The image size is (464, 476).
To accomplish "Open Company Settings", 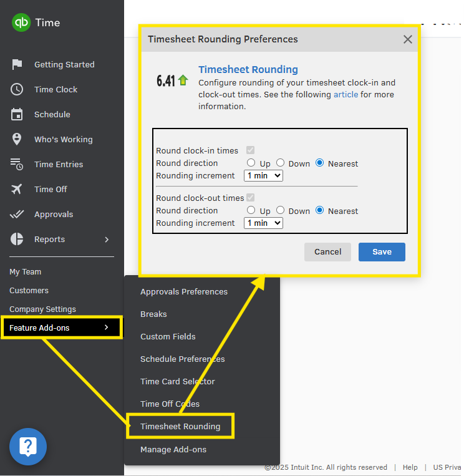I will coord(42,309).
